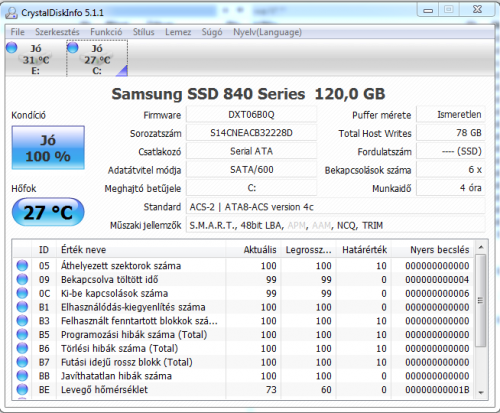Click the status orb for attribute 05

click(22, 265)
